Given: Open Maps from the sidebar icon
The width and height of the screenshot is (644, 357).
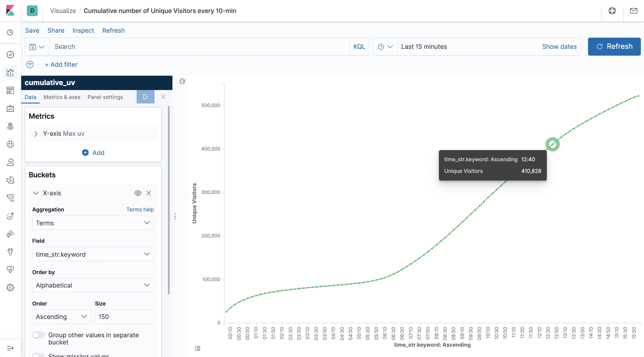Looking at the screenshot, I should pos(10,126).
